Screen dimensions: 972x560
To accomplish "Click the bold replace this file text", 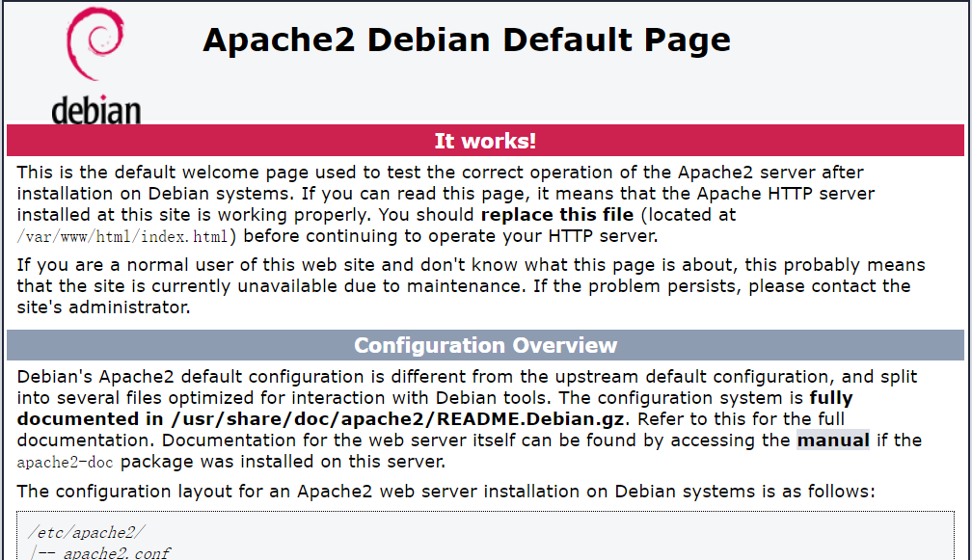I will pyautogui.click(x=557, y=214).
